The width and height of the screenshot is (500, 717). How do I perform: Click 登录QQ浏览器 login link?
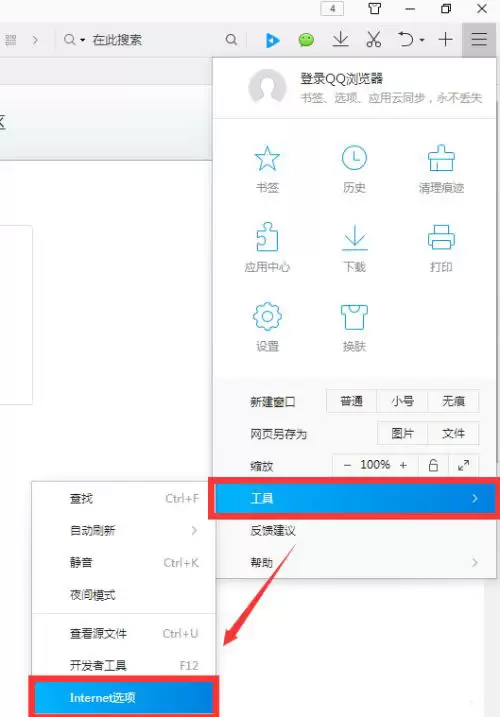(341, 79)
